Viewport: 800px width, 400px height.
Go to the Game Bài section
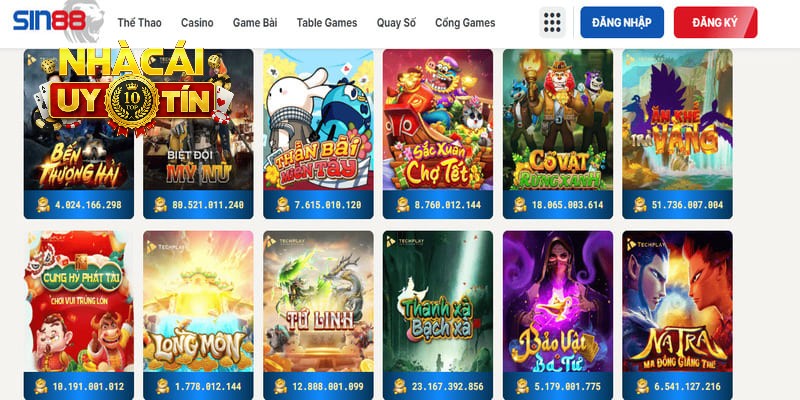[255, 23]
